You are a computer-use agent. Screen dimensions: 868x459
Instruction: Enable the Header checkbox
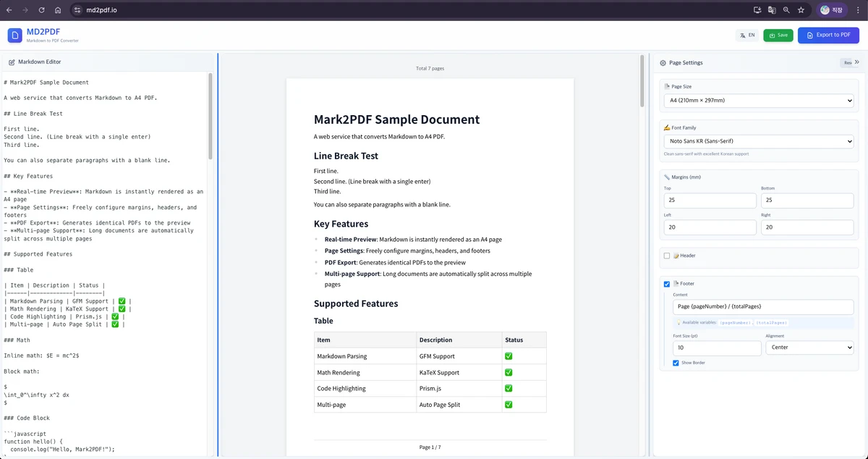[x=667, y=256]
